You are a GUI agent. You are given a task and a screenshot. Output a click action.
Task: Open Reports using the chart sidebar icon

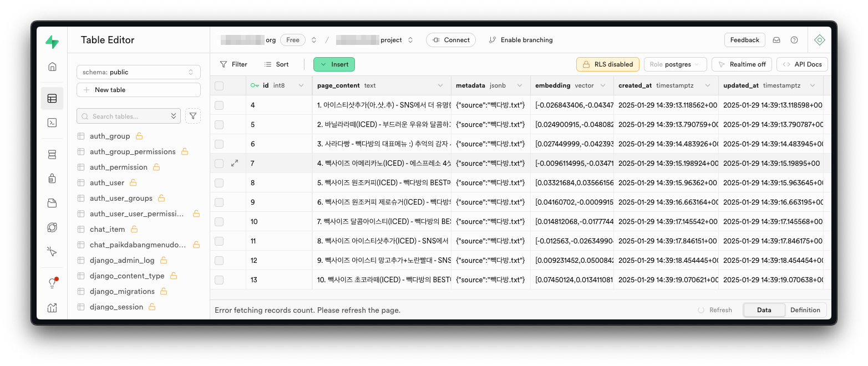pos(52,307)
